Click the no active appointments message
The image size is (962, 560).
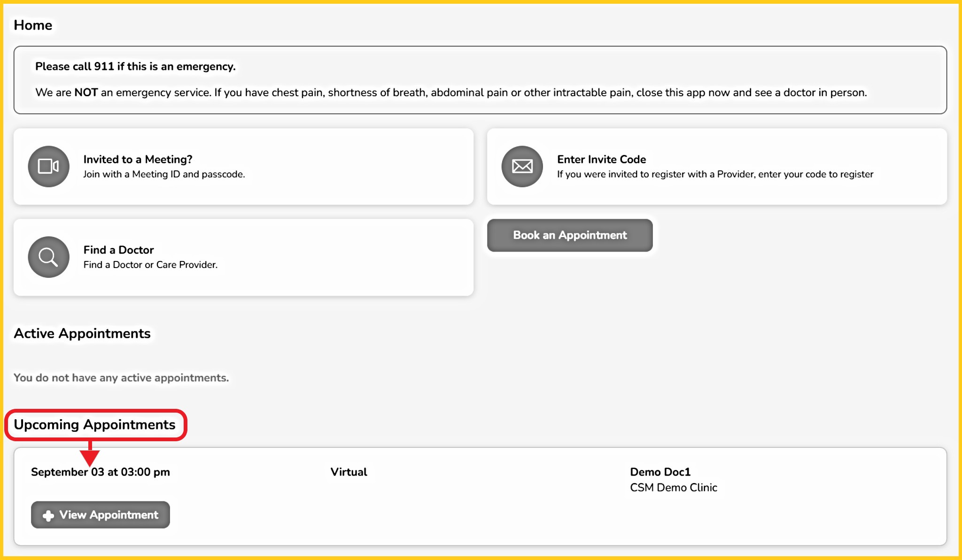tap(121, 378)
